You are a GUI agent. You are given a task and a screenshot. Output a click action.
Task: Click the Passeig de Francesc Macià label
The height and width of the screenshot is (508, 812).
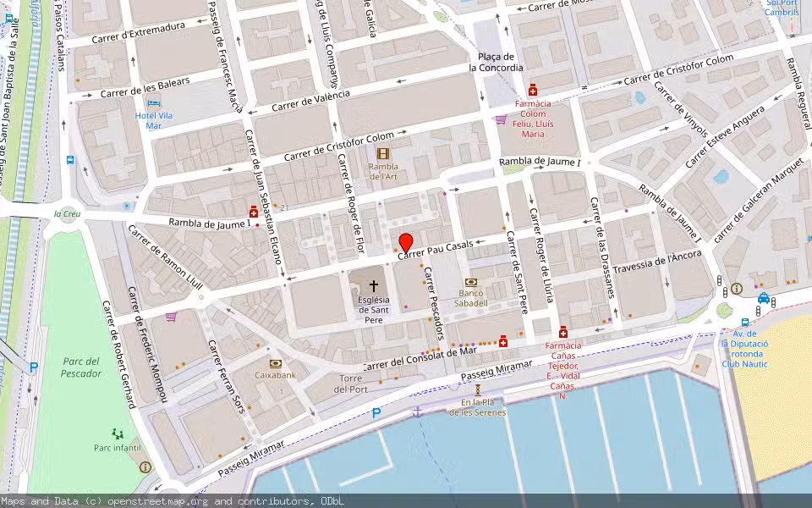coord(225,57)
